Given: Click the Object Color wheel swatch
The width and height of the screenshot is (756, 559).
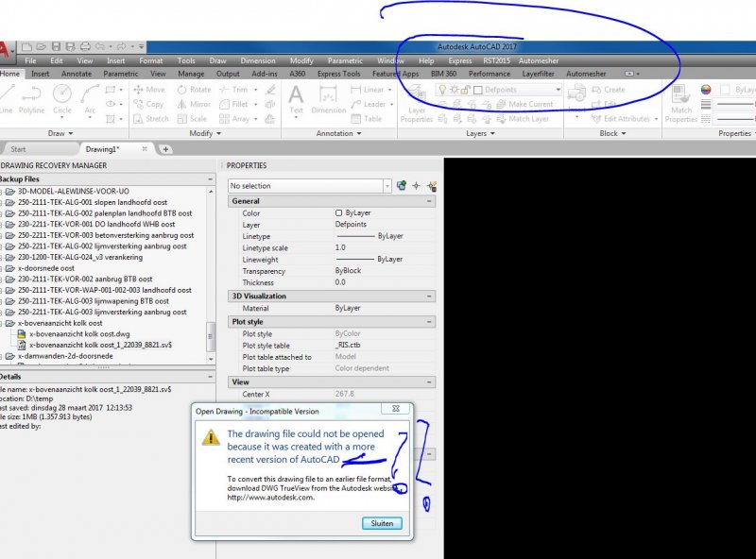Looking at the screenshot, I should click(x=706, y=90).
